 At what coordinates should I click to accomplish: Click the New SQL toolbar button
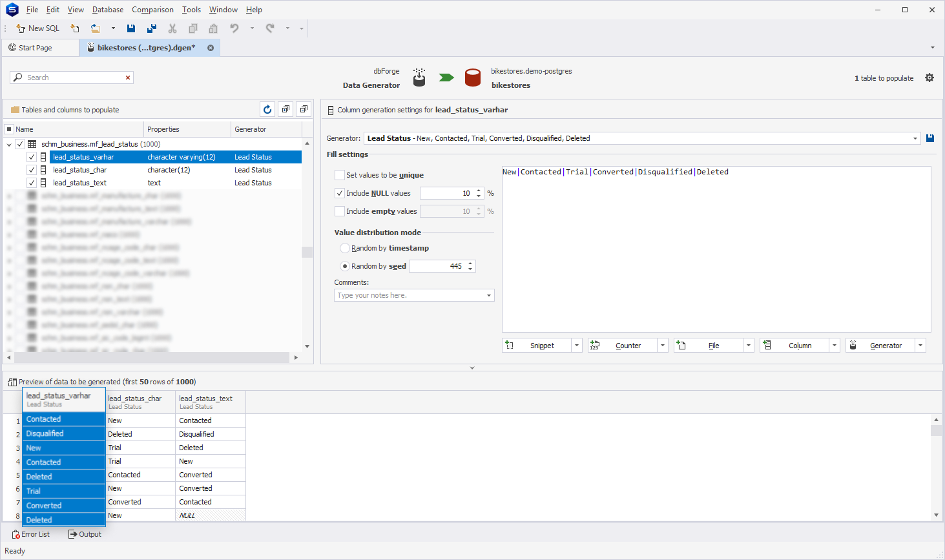(x=37, y=28)
